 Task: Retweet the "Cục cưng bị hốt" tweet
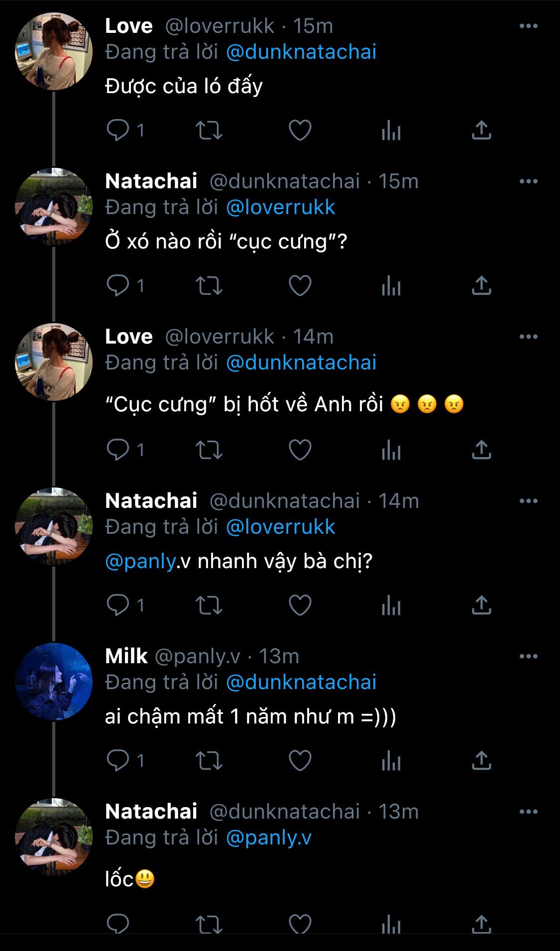[x=209, y=450]
